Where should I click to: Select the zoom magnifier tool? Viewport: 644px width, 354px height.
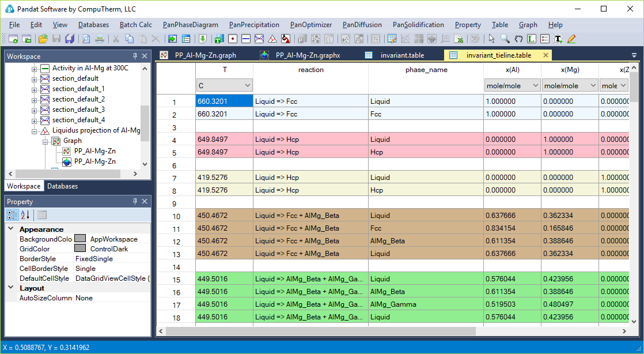505,39
